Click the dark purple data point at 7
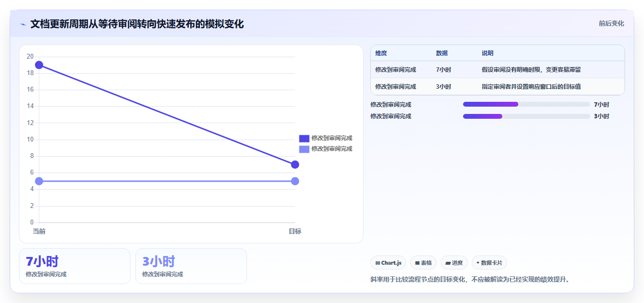644x303 pixels. click(295, 165)
